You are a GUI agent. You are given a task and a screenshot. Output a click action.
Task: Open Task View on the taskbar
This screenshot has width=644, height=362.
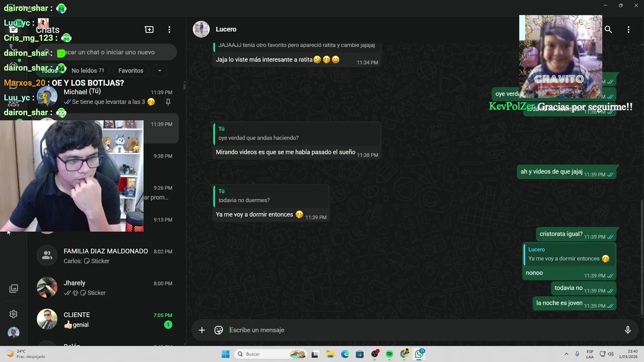point(315,354)
